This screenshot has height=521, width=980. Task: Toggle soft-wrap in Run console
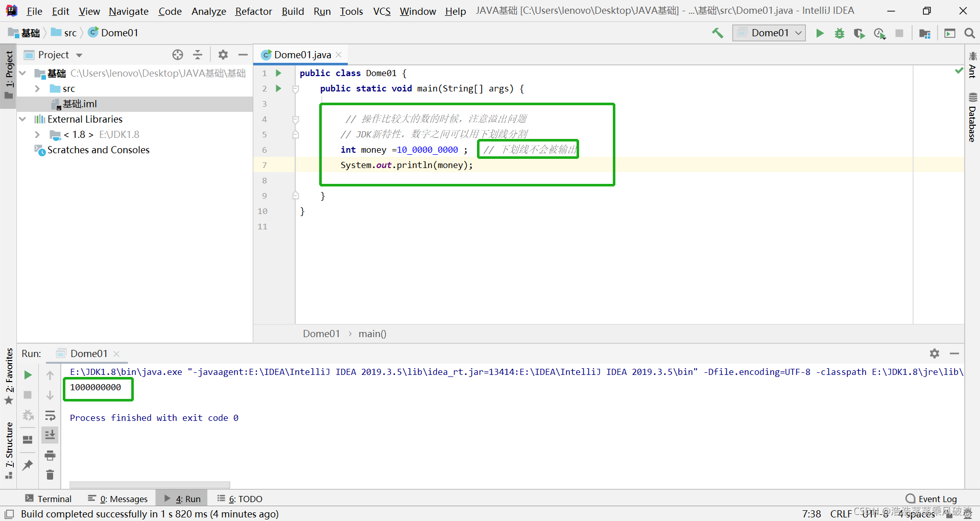(x=50, y=415)
